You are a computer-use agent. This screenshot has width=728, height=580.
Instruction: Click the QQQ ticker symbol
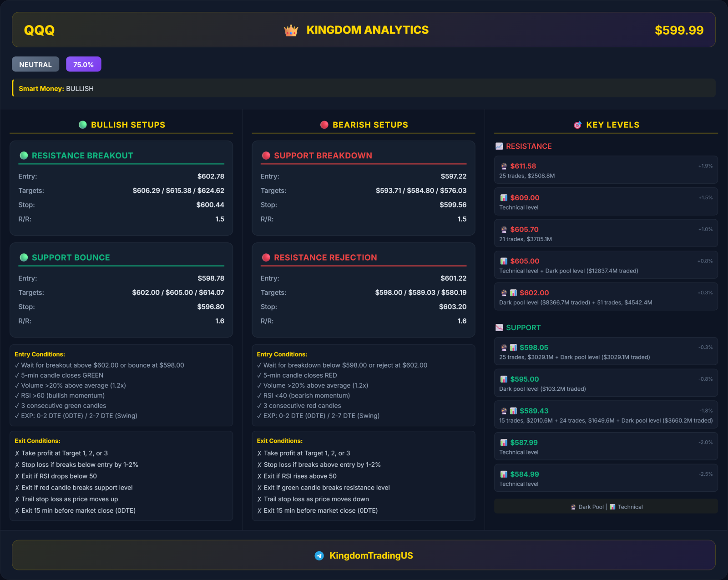39,30
